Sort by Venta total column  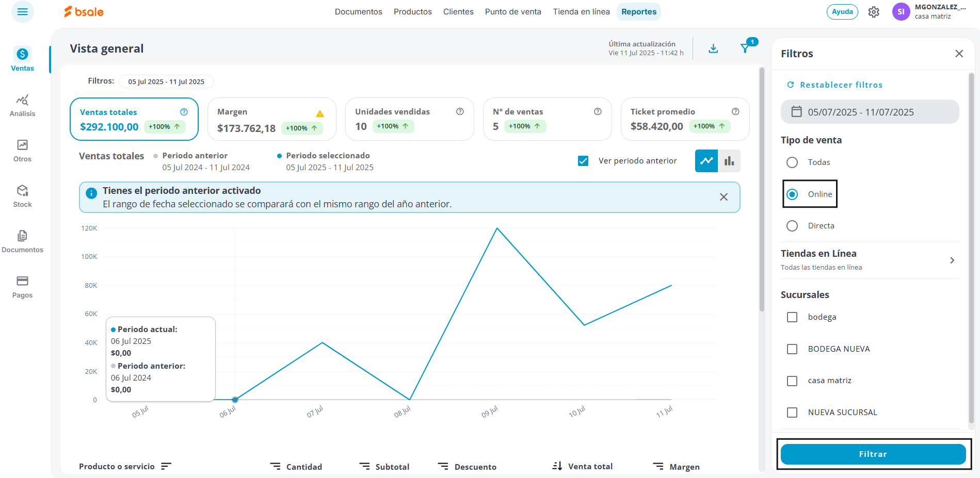point(557,466)
